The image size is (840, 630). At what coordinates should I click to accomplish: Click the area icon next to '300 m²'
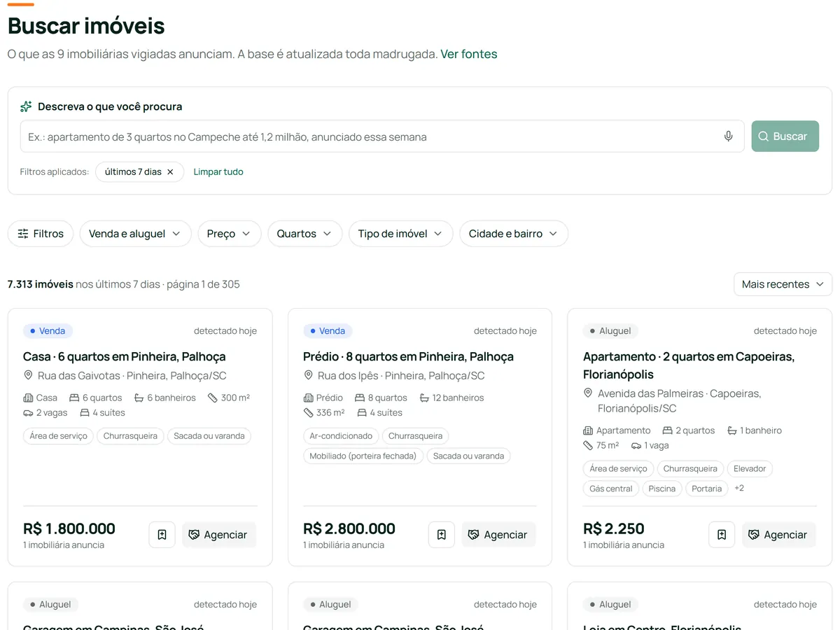pyautogui.click(x=213, y=398)
